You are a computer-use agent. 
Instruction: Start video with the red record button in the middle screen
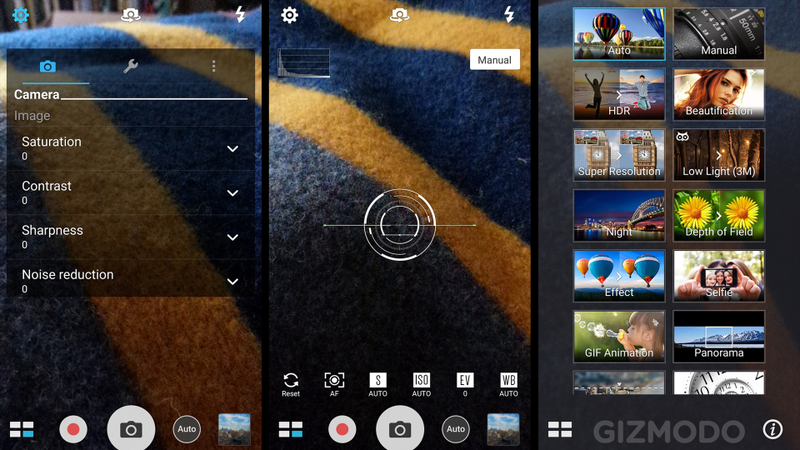click(342, 429)
